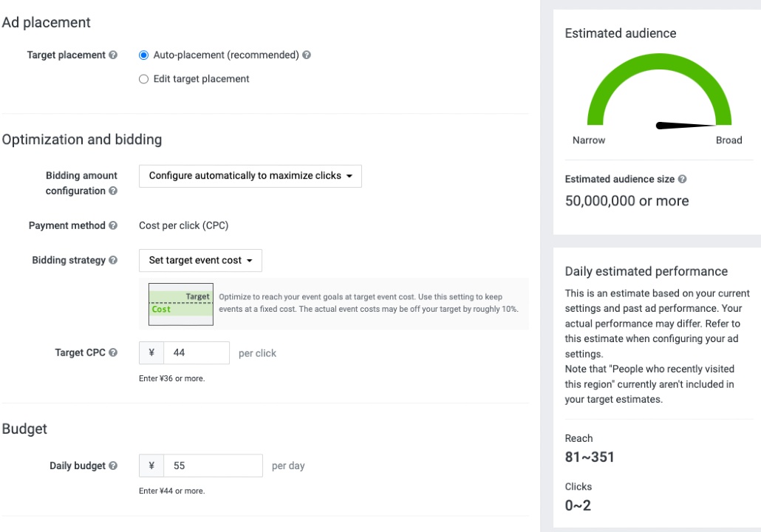761x532 pixels.
Task: Click the Target Cost illustration thumbnail
Action: [x=180, y=304]
